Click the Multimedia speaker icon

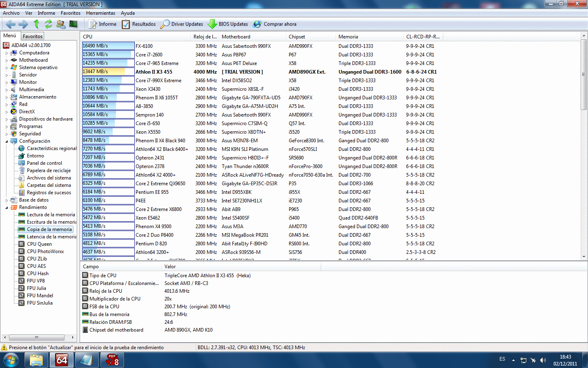[x=14, y=90]
